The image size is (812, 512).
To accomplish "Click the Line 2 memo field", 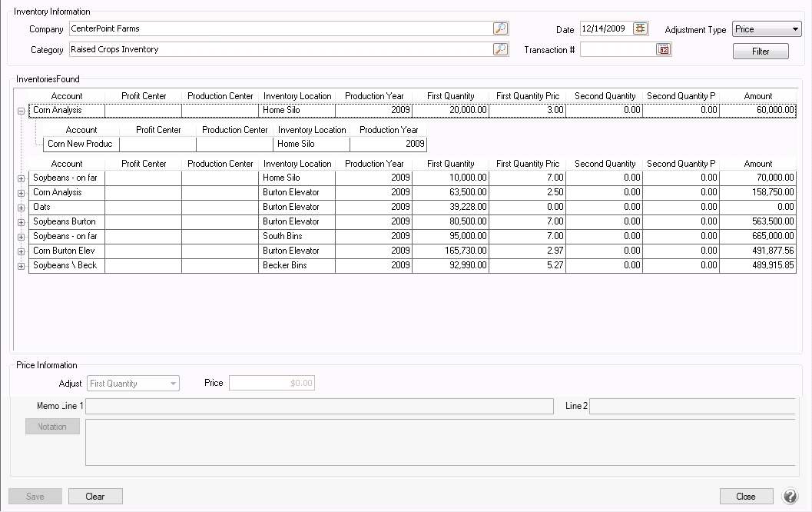I will (x=692, y=406).
